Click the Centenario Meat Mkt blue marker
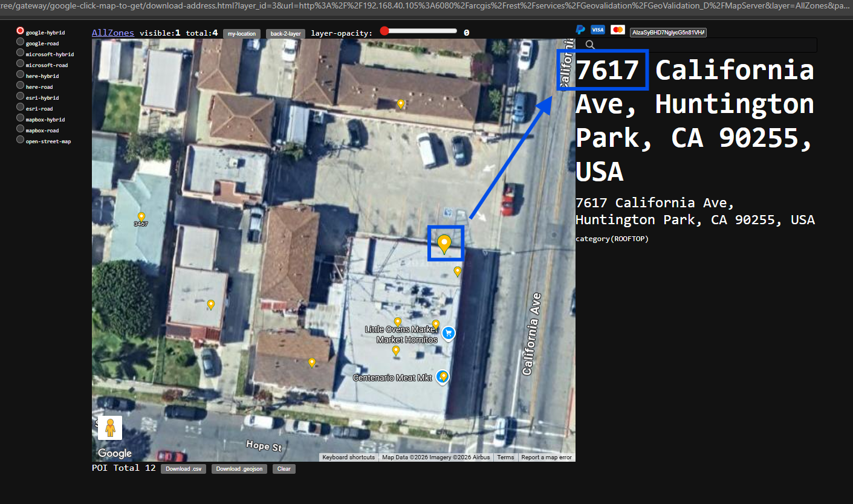This screenshot has width=853, height=504. click(x=443, y=377)
